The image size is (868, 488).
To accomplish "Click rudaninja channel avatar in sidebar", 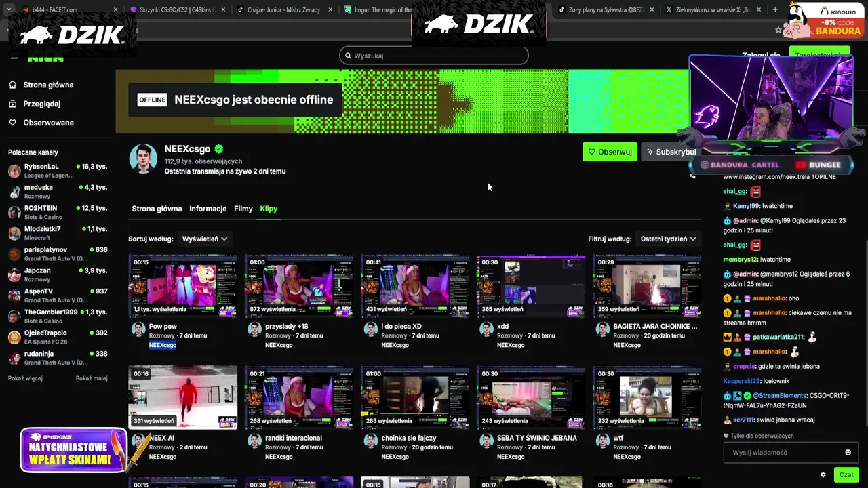I will 14,358.
